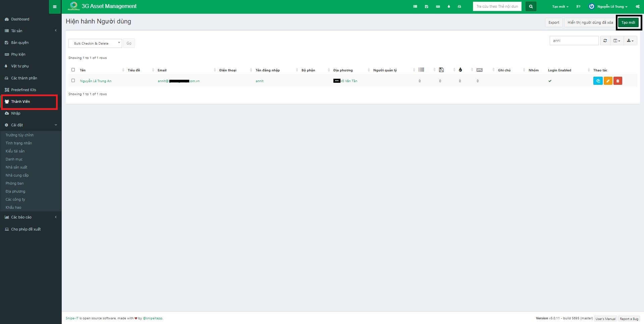The height and width of the screenshot is (324, 644).
Task: Click the orange edit pencil for user
Action: [x=608, y=81]
